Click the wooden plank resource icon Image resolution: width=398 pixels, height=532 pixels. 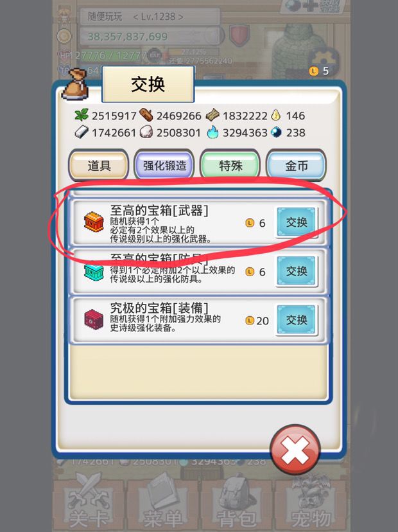pos(212,115)
